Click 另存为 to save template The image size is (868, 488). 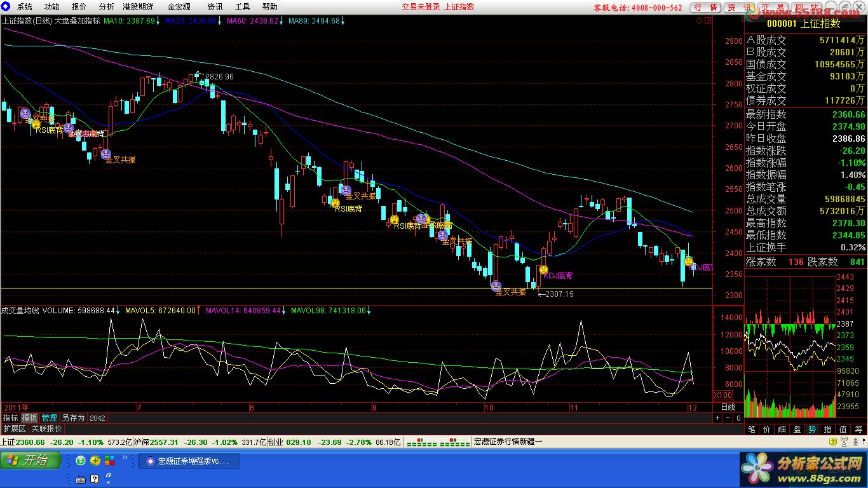pos(73,418)
